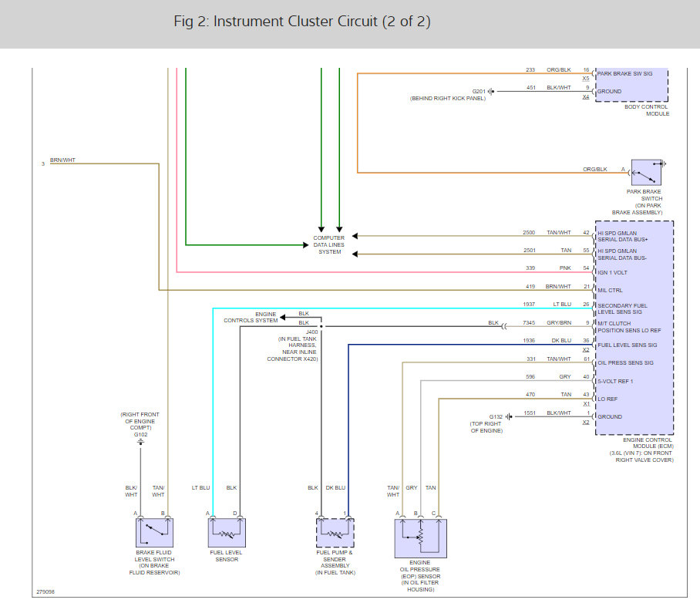Click the DK BLU label above fuel pump
The width and height of the screenshot is (700, 603).
[x=335, y=488]
